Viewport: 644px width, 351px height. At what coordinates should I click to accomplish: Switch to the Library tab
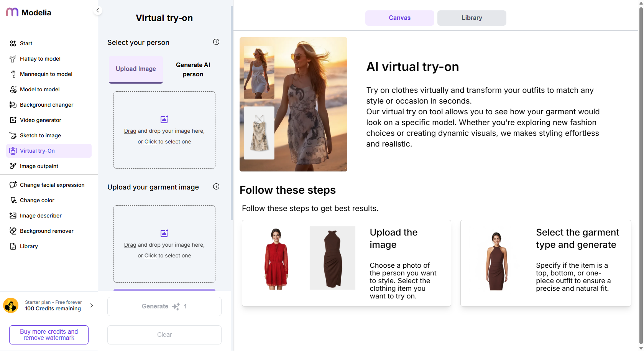[x=472, y=18]
